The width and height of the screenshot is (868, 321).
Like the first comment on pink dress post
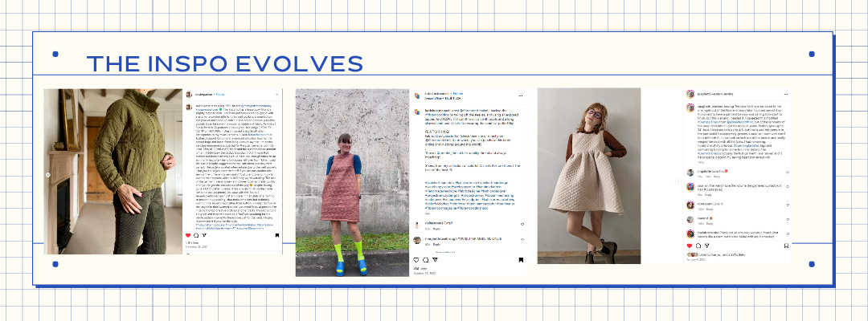522,224
